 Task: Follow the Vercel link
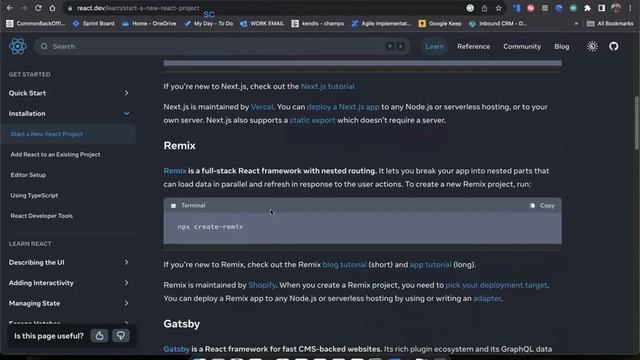pyautogui.click(x=262, y=107)
